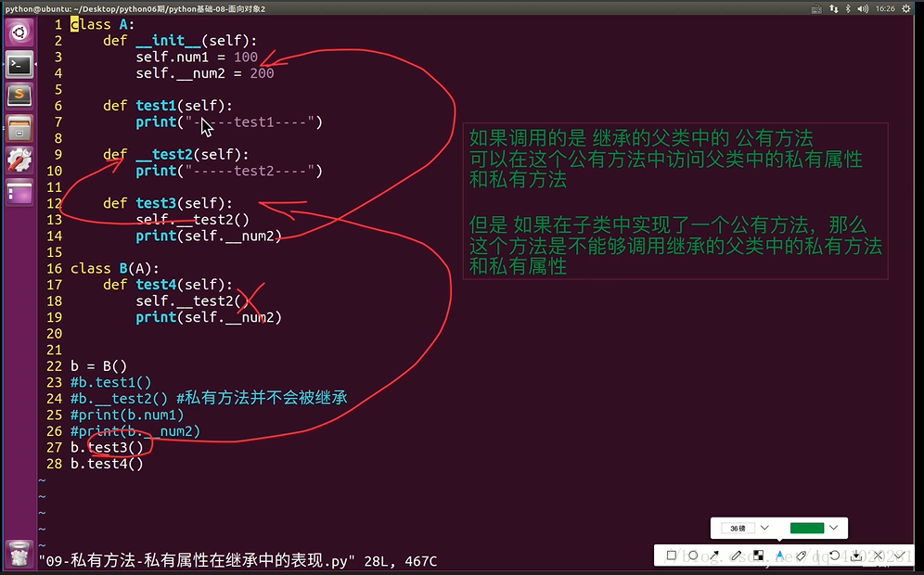
Task: Expand the color picker dropdown arrow
Action: [x=834, y=528]
